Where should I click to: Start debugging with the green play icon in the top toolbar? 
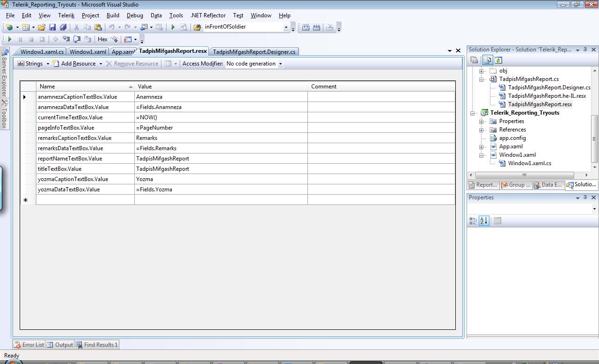click(173, 27)
